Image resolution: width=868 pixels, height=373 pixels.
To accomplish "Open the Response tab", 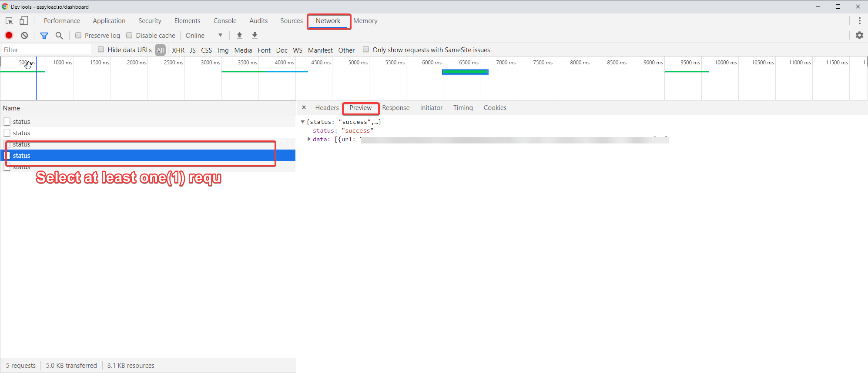I will (x=396, y=108).
